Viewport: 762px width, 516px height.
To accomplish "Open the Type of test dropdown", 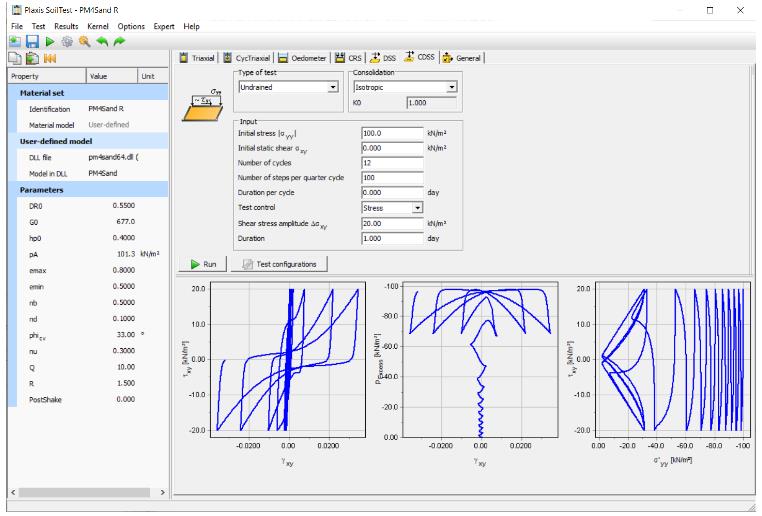I will pos(333,88).
